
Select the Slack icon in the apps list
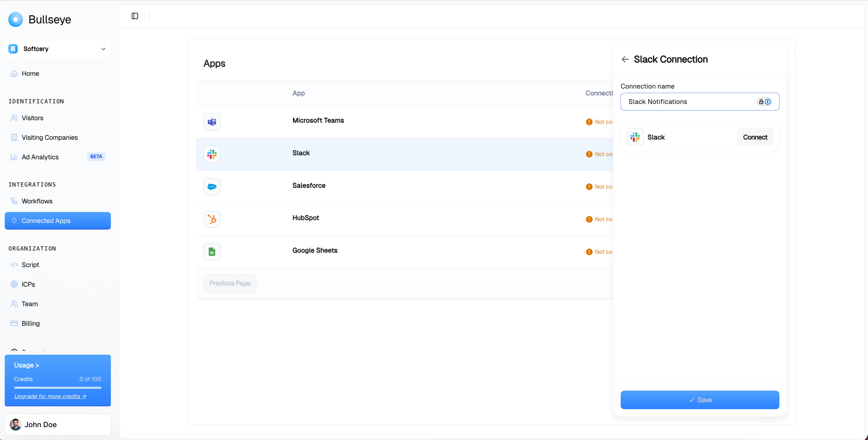[212, 154]
